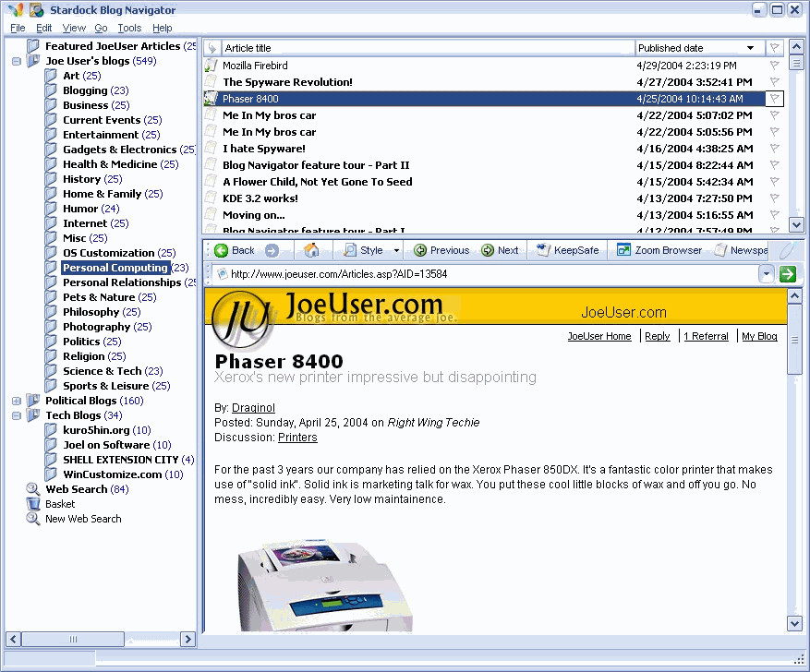Toggle flag on KDE 3.2 works! row
The width and height of the screenshot is (810, 672).
pyautogui.click(x=774, y=198)
